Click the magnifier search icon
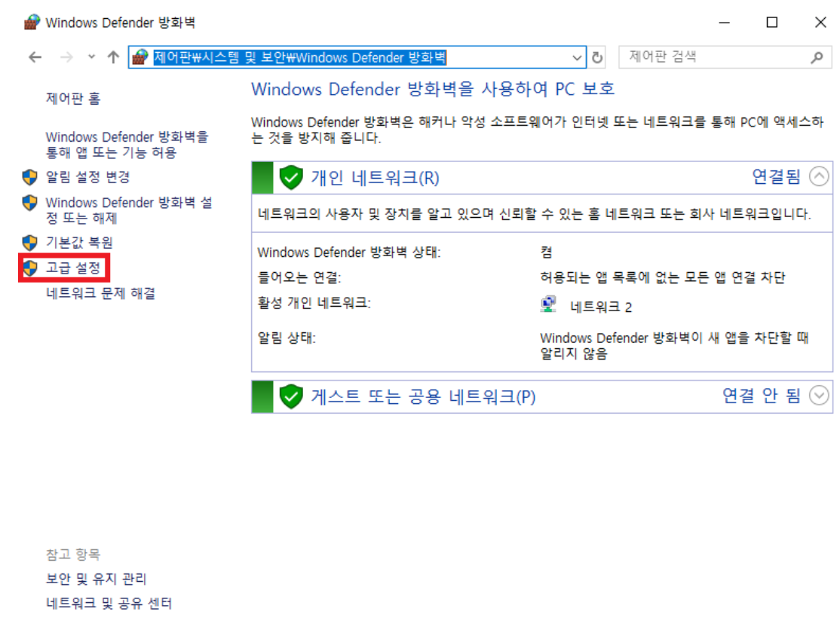 coord(817,57)
